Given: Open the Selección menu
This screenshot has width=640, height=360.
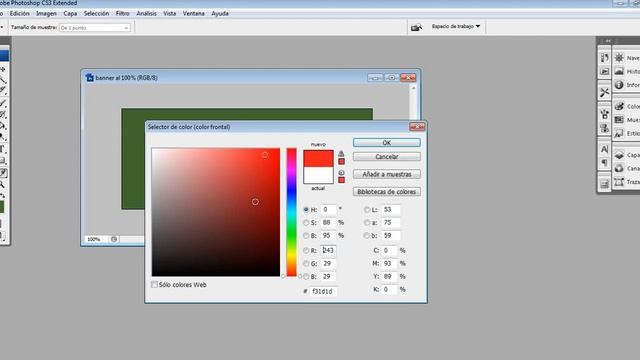Looking at the screenshot, I should point(96,13).
